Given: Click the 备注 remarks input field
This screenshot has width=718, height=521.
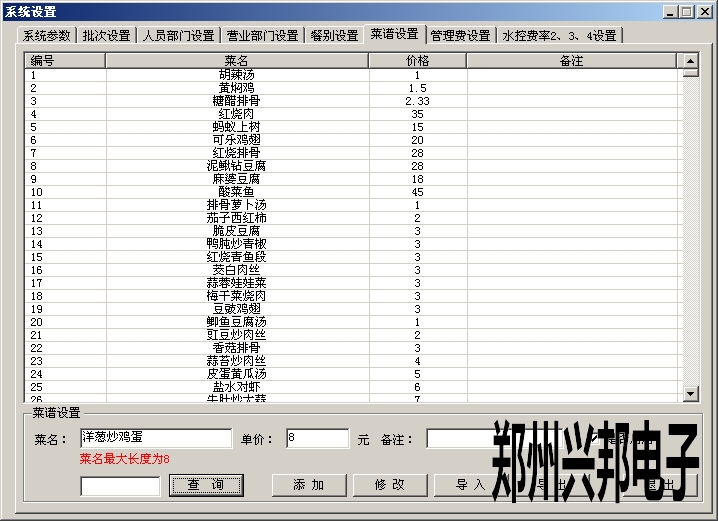Looking at the screenshot, I should [x=460, y=438].
